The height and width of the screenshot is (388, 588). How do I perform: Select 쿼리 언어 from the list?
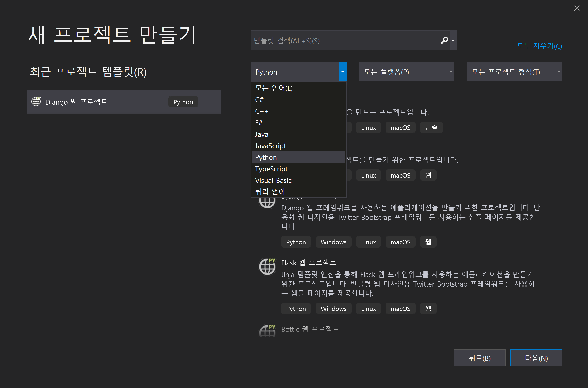pos(270,192)
